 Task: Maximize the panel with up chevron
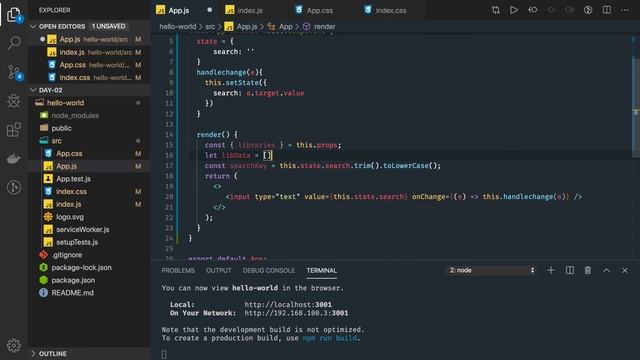pyautogui.click(x=607, y=270)
